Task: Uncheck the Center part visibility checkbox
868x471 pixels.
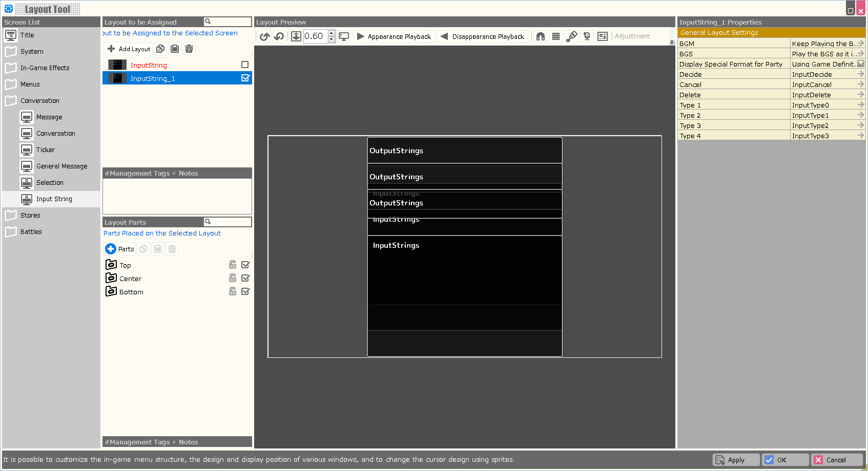Action: click(245, 278)
